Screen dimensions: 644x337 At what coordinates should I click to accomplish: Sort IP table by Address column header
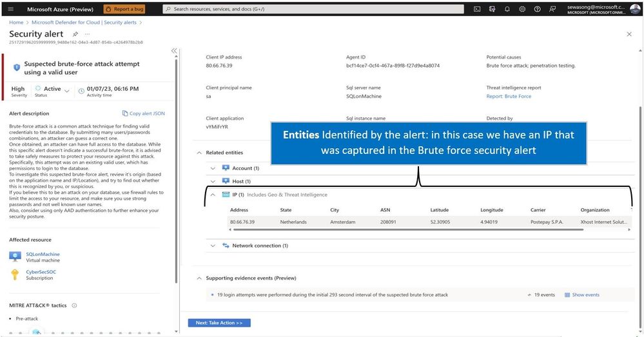[239, 210]
